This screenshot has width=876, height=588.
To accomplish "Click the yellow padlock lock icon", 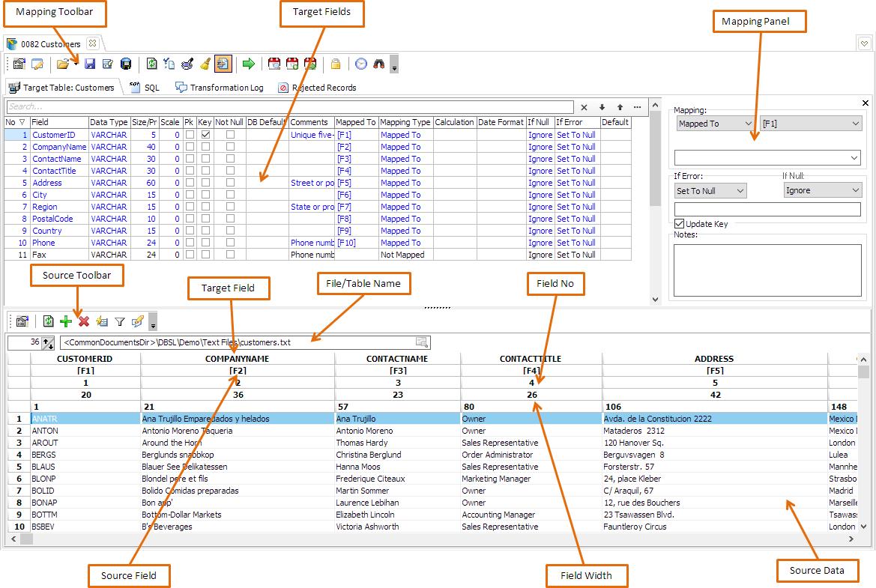I will (336, 64).
